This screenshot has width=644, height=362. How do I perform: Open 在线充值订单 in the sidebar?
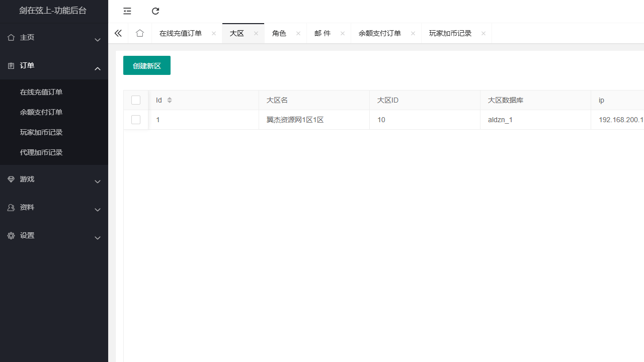[x=41, y=92]
